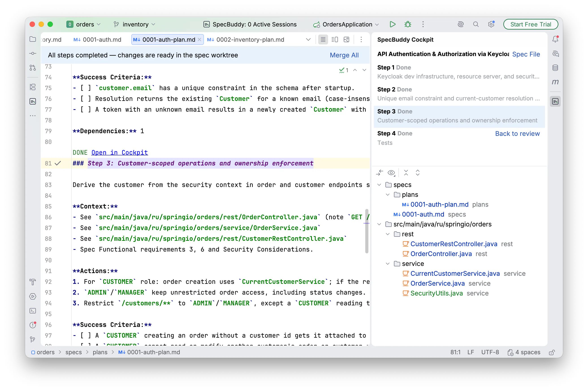Run OrdersApplication with the play icon
Image resolution: width=588 pixels, height=391 pixels.
(x=392, y=24)
